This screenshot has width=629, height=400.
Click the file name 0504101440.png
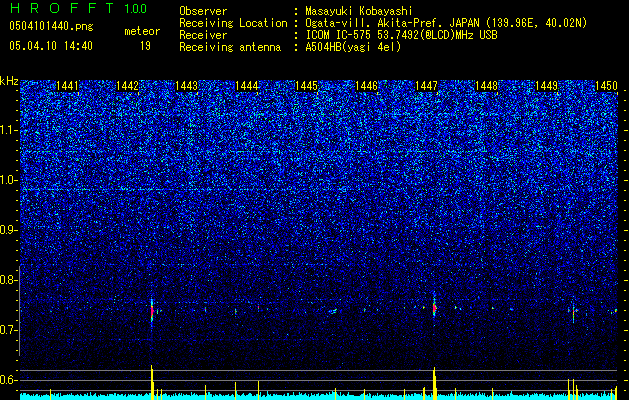tap(51, 27)
